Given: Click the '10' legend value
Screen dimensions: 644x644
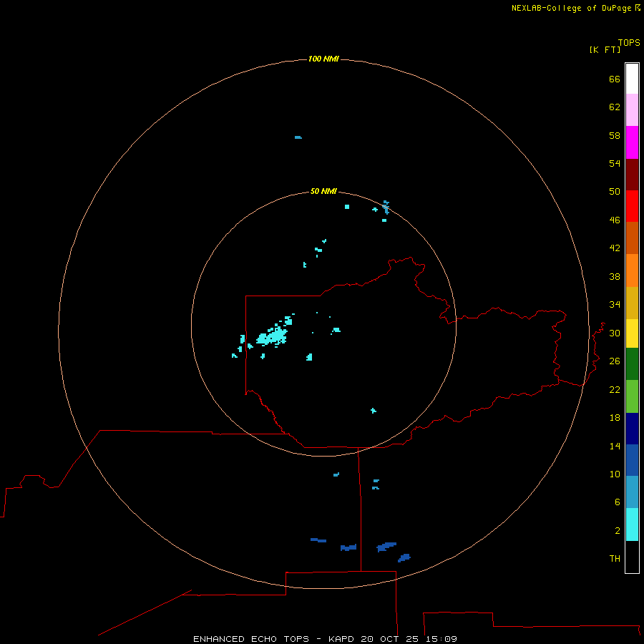Looking at the screenshot, I should (x=615, y=474).
